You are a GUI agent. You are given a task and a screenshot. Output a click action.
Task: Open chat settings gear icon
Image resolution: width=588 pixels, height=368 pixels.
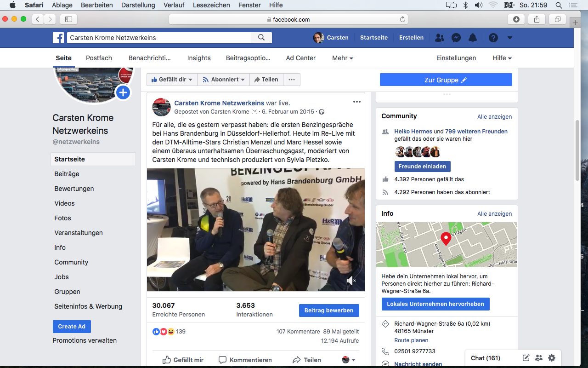tap(552, 358)
